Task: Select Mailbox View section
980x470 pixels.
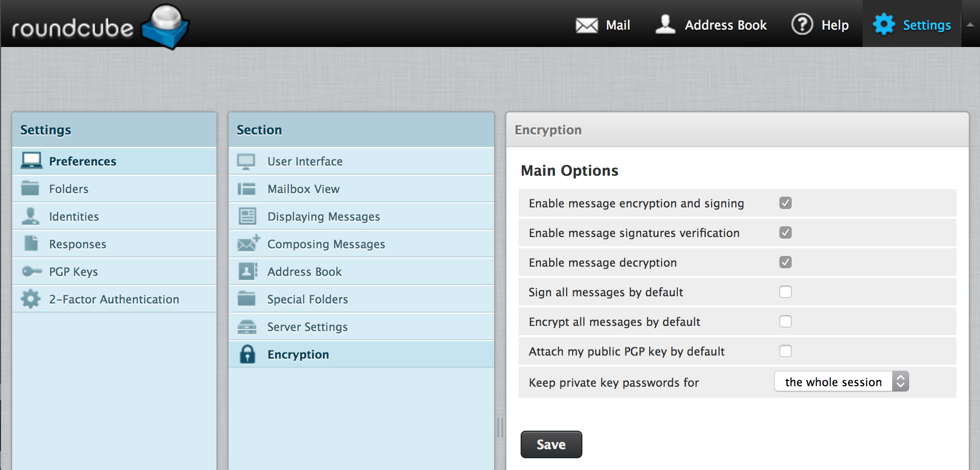Action: (x=361, y=189)
